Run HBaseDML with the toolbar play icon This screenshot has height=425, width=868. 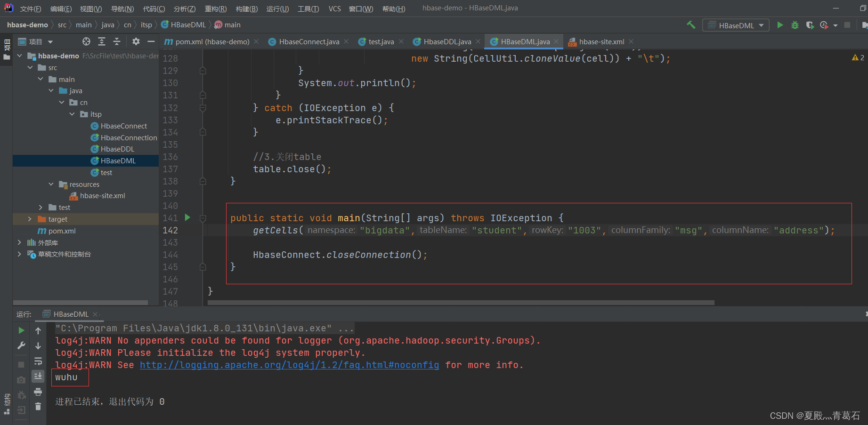pyautogui.click(x=780, y=25)
